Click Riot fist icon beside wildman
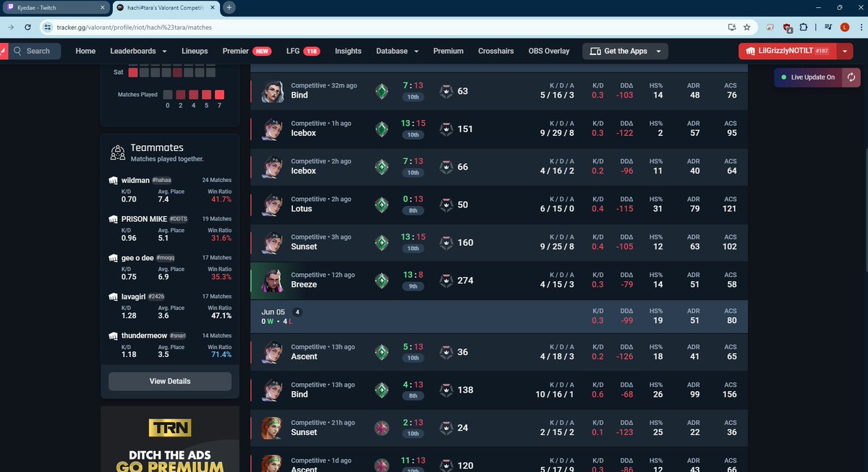The height and width of the screenshot is (472, 868). tap(114, 180)
